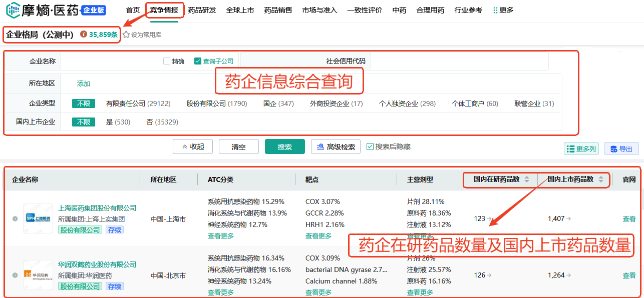Open 华润双鹤药业股份有限公司 company link
This screenshot has height=298, width=644.
97,264
